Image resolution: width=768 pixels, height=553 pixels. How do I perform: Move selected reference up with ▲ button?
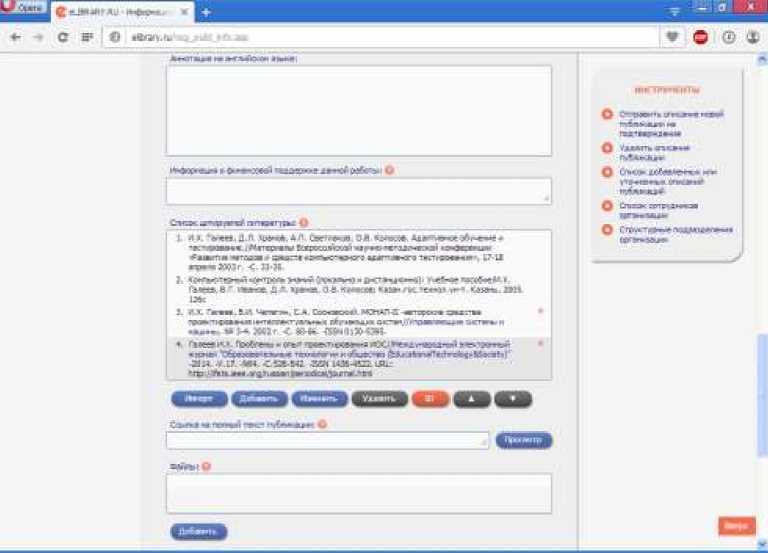click(x=472, y=399)
